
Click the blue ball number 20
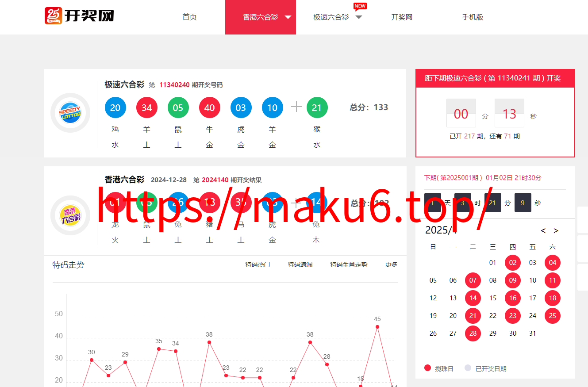pyautogui.click(x=115, y=107)
